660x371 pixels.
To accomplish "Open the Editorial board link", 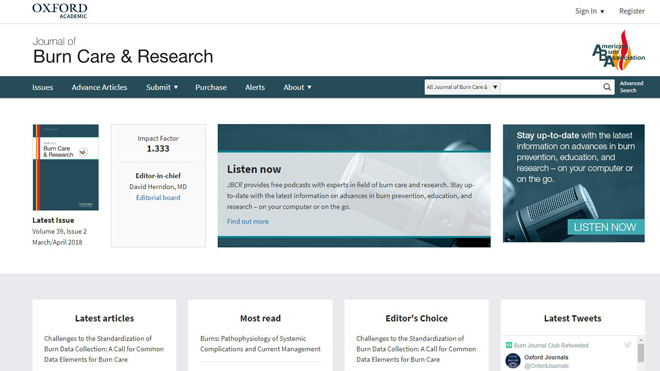I will point(158,198).
